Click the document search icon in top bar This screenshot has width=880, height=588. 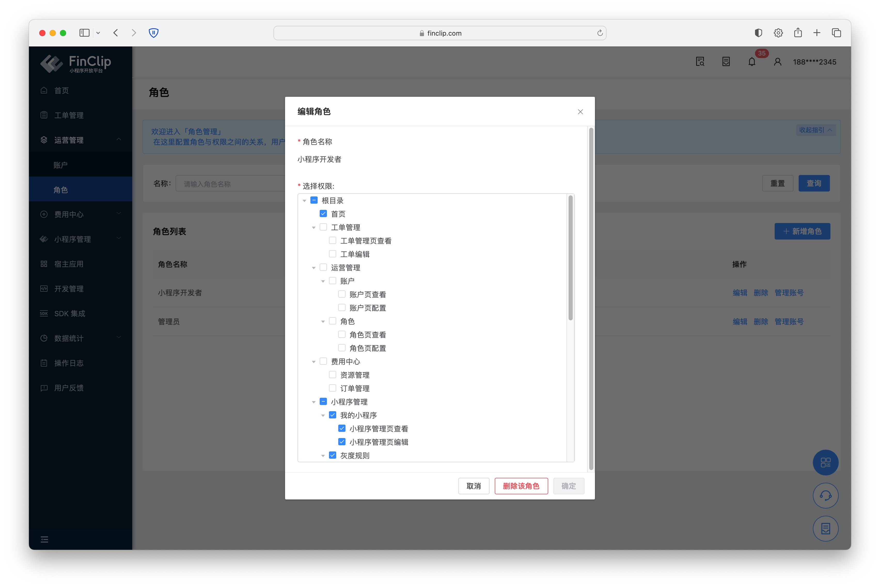[x=700, y=61]
